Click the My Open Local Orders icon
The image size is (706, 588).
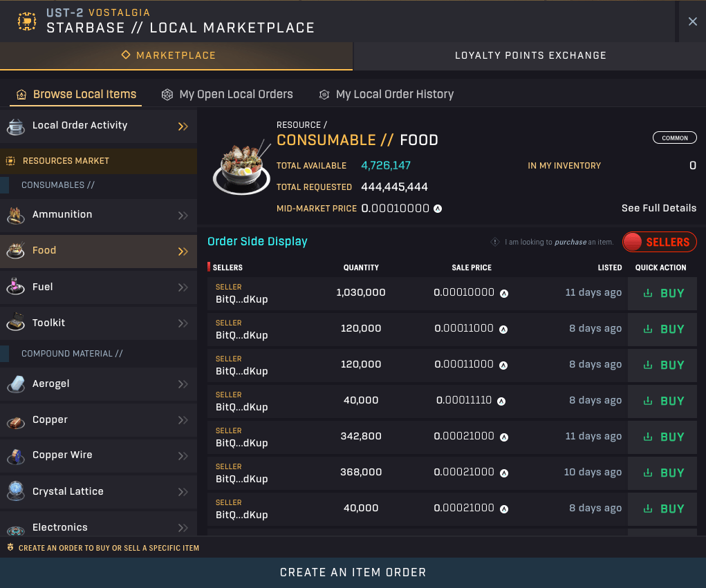(167, 95)
